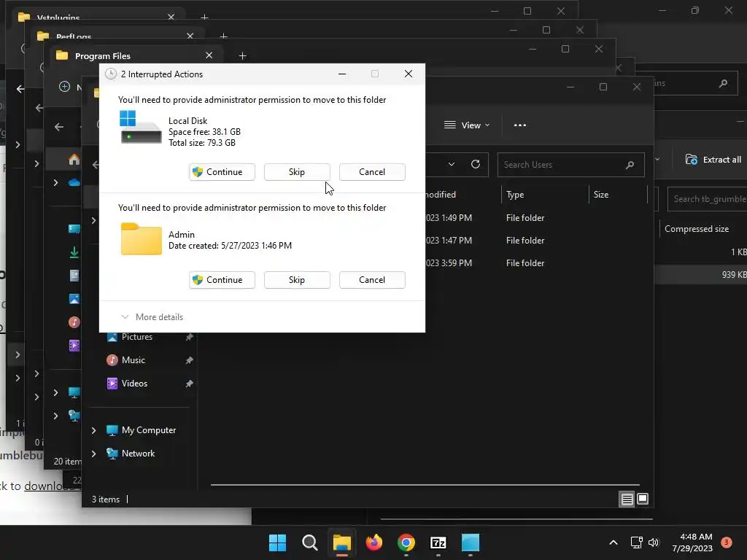Open Downloads in background window sidebar
Viewport: 747px width, 560px height.
74,252
